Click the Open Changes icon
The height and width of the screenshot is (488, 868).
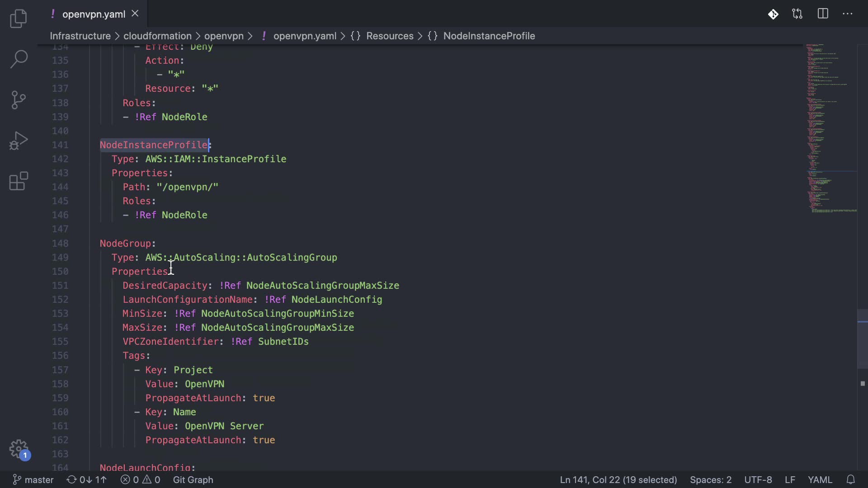click(x=797, y=14)
